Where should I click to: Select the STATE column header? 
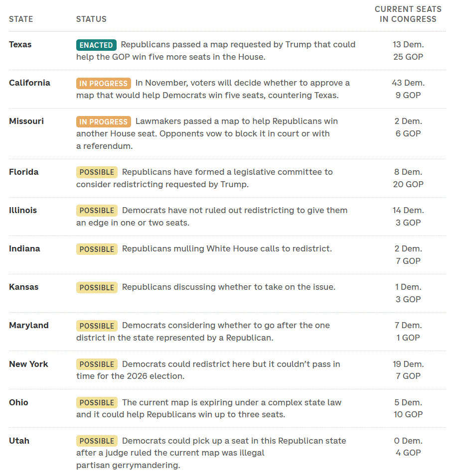[x=21, y=19]
